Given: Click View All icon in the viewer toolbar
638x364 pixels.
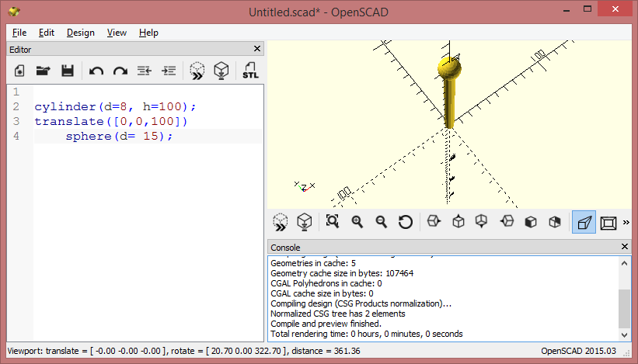Looking at the screenshot, I should pos(333,222).
